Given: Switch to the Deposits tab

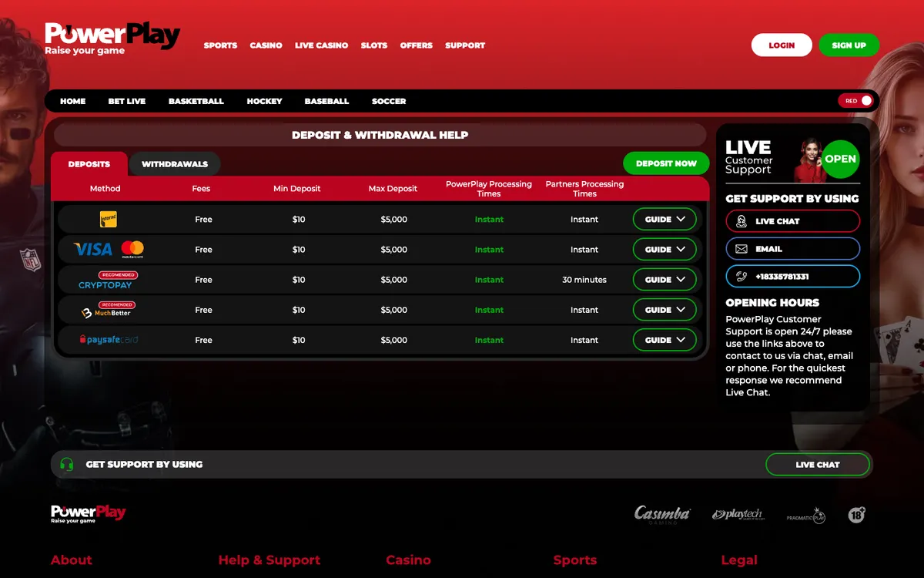Looking at the screenshot, I should [89, 164].
